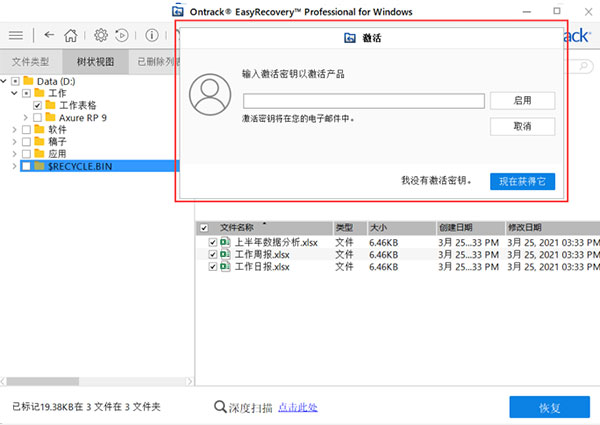Click the search magnifier icon
The width and height of the screenshot is (600, 425).
point(584,66)
